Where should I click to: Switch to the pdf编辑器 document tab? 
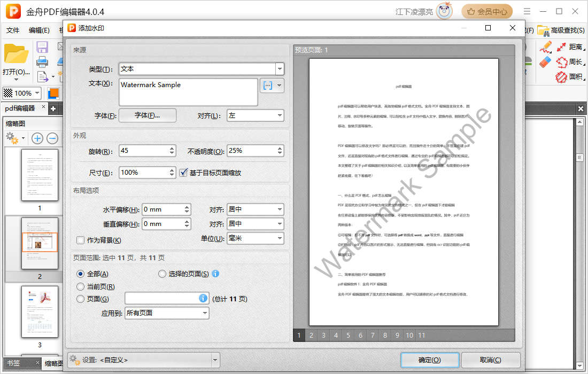click(x=20, y=108)
